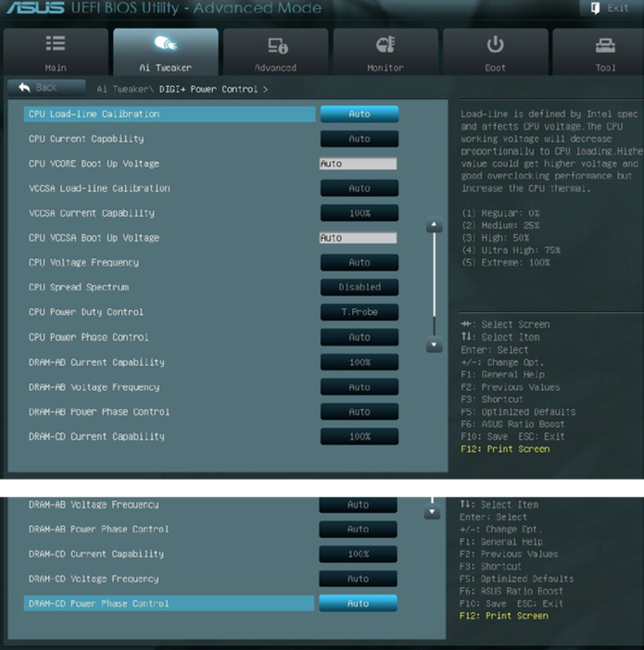Open DRAM-CD Voltage Frequency Auto dropdown
Image resolution: width=644 pixels, height=650 pixels.
pos(358,578)
